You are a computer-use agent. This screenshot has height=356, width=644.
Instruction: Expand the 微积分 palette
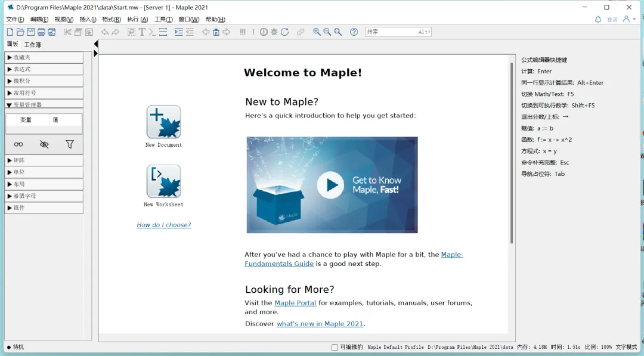pos(44,81)
